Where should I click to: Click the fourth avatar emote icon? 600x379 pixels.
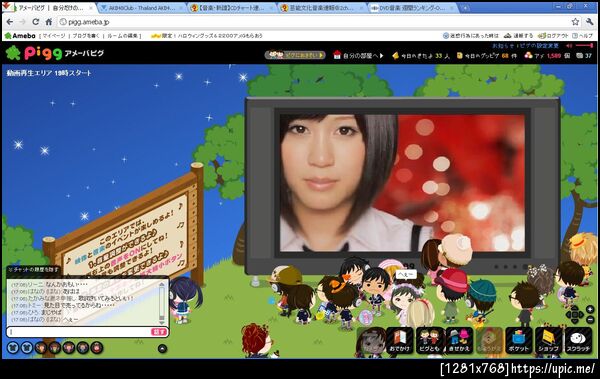[x=55, y=348]
